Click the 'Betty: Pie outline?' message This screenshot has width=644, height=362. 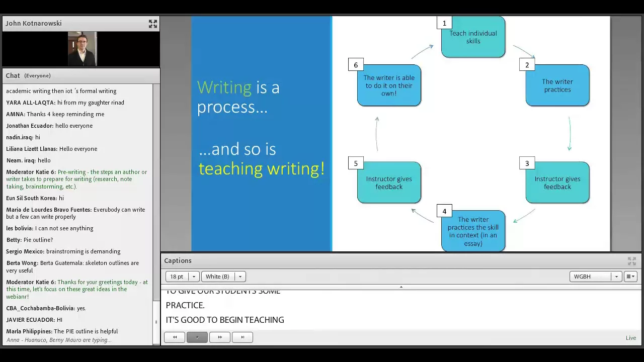pos(29,240)
